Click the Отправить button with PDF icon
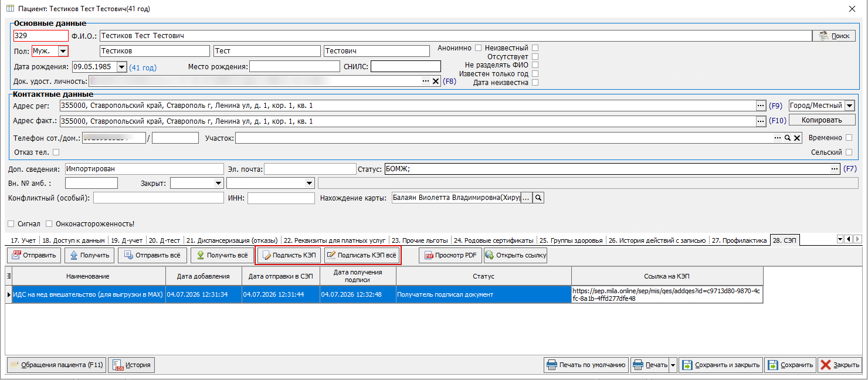Image resolution: width=868 pixels, height=380 pixels. click(x=34, y=255)
